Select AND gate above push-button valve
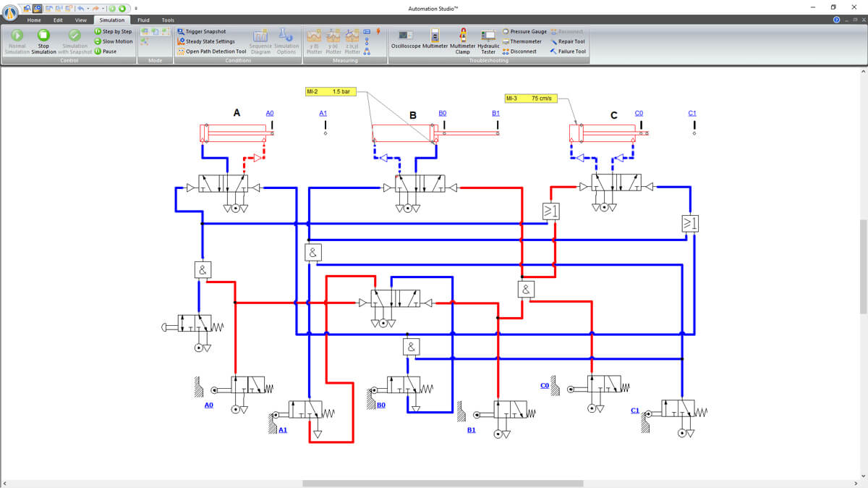The height and width of the screenshot is (488, 868). [202, 270]
